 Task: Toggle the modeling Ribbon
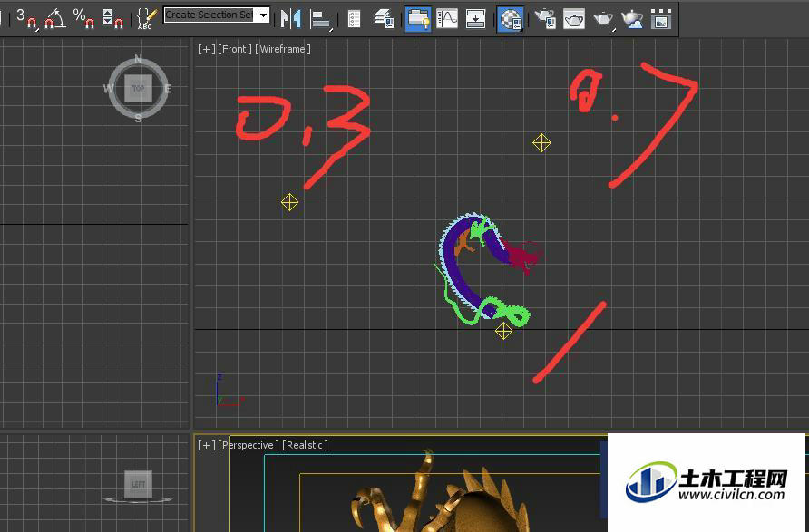point(418,19)
